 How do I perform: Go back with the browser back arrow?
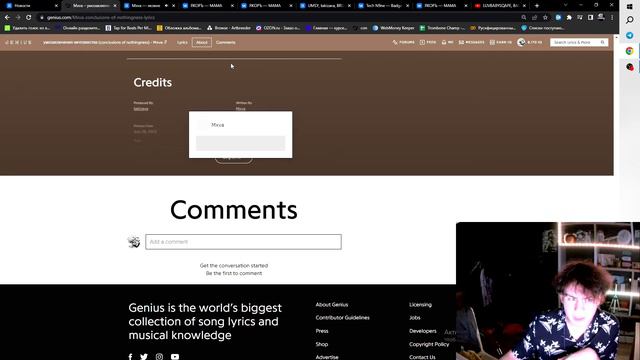(7, 18)
